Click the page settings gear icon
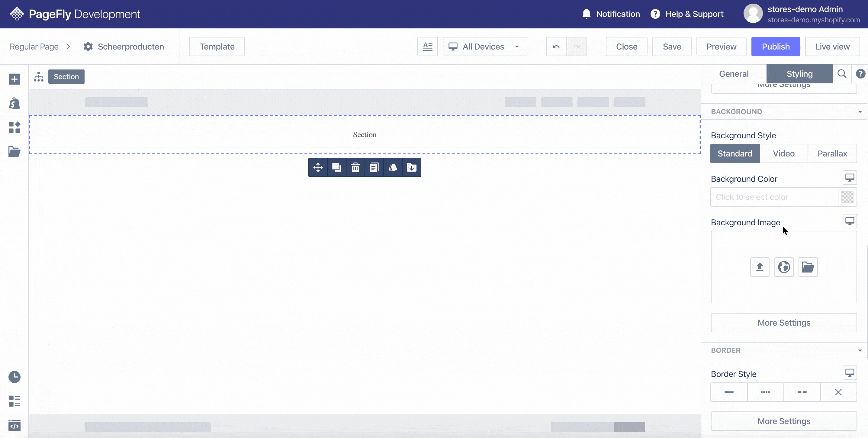 [x=88, y=47]
